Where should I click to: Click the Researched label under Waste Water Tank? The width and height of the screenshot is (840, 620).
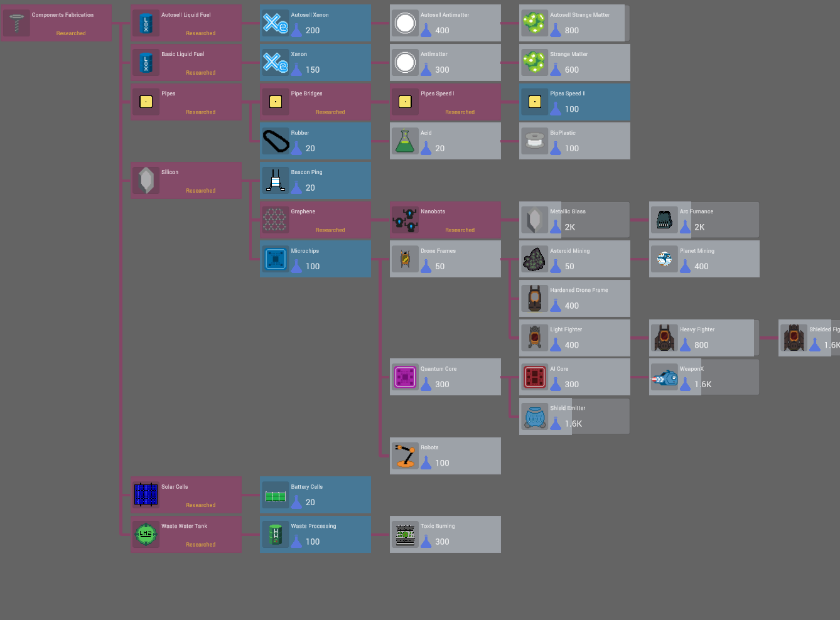(200, 544)
